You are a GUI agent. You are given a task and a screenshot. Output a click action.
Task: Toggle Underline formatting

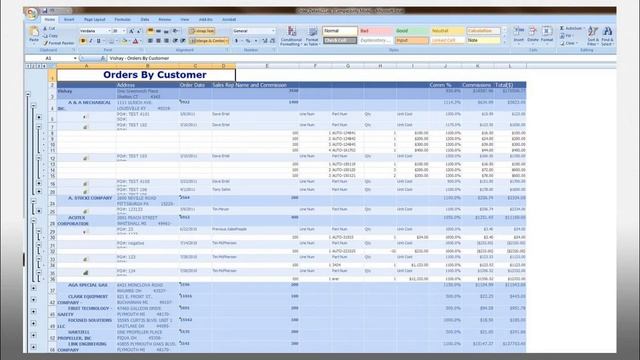98,41
